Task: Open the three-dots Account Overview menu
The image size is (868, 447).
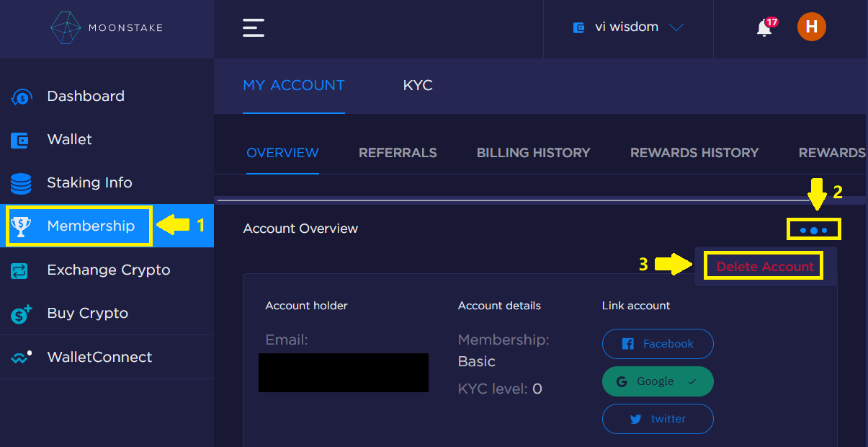Action: (814, 230)
